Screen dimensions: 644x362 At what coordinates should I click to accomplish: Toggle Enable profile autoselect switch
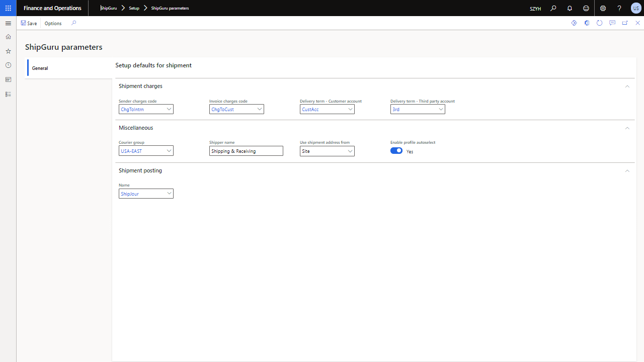pos(396,151)
